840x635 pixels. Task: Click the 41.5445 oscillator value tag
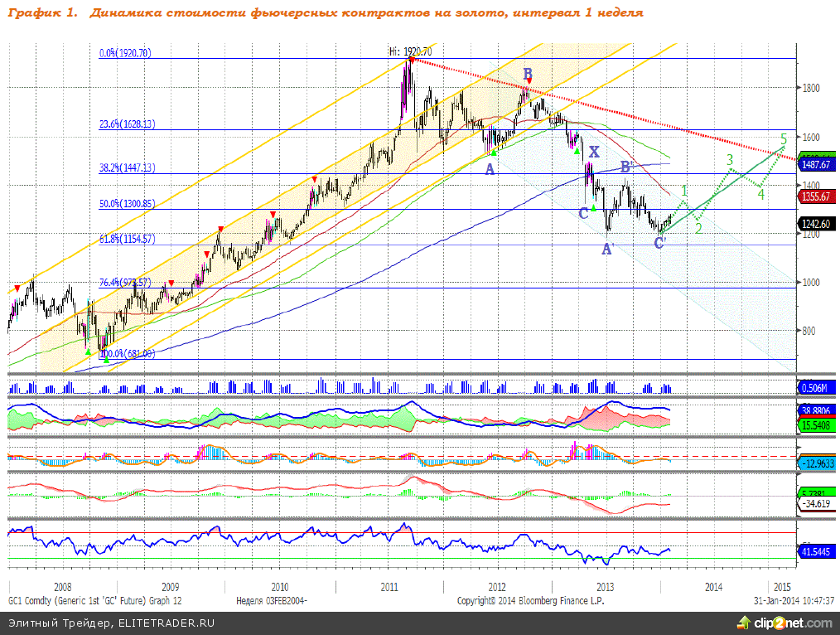818,550
